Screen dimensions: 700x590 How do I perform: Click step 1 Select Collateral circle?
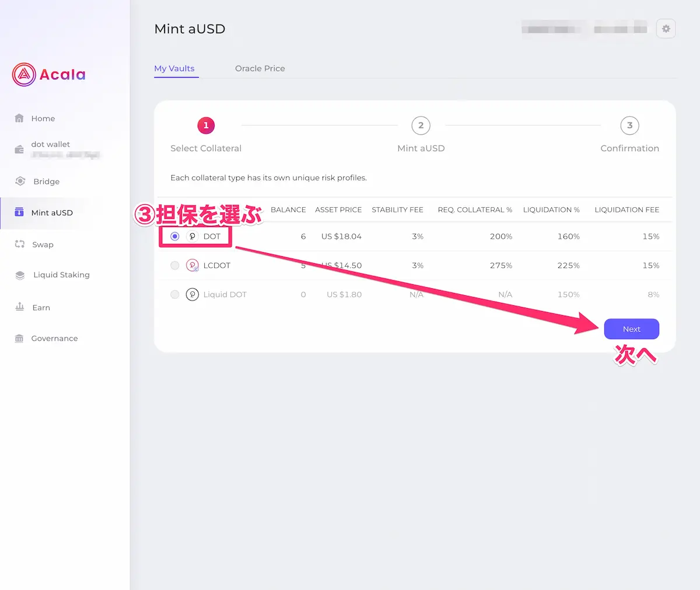pyautogui.click(x=206, y=125)
